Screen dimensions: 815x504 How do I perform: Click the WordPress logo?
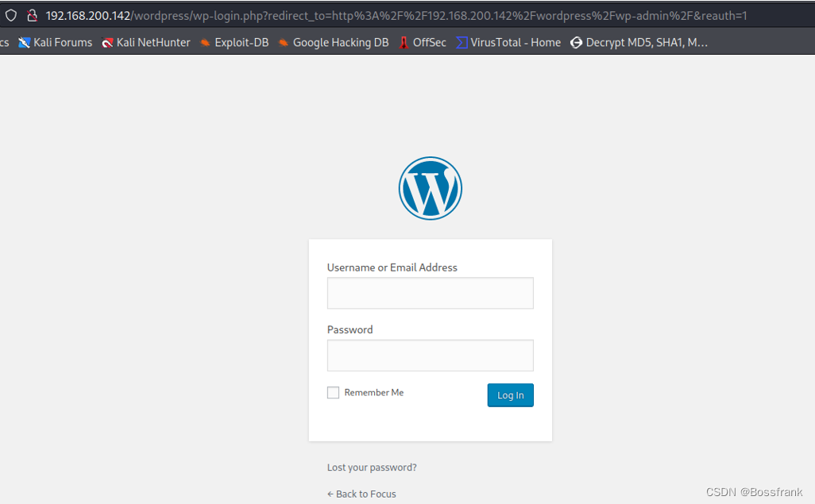[x=430, y=188]
